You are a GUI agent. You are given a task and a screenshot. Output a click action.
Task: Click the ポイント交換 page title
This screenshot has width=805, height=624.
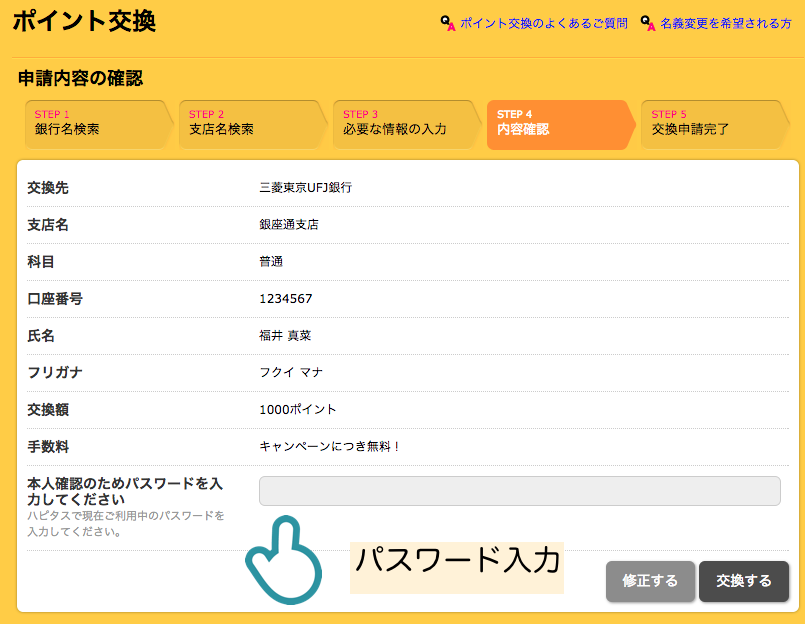click(84, 22)
